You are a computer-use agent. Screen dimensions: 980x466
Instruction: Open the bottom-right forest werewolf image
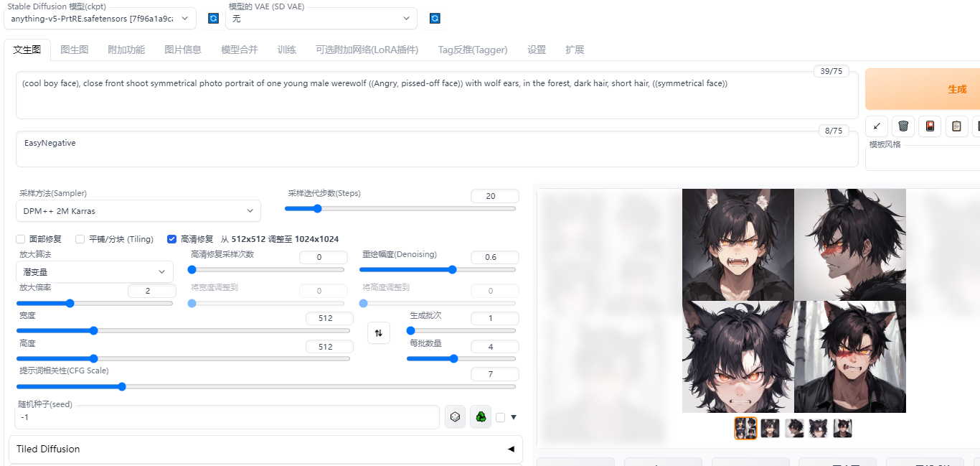pyautogui.click(x=850, y=357)
